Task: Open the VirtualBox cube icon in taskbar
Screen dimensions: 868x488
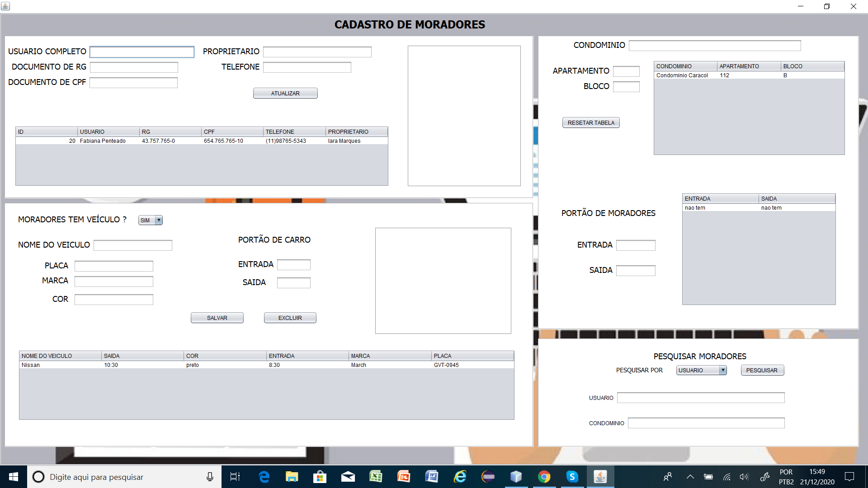Action: (x=516, y=477)
